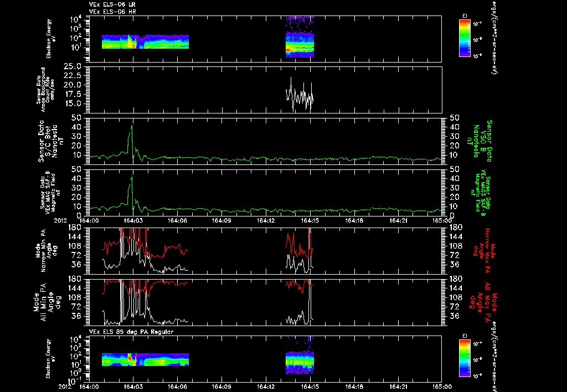567x392 pixels.
Task: Click "164:00" label on the middle time axis
Action: [x=89, y=220]
